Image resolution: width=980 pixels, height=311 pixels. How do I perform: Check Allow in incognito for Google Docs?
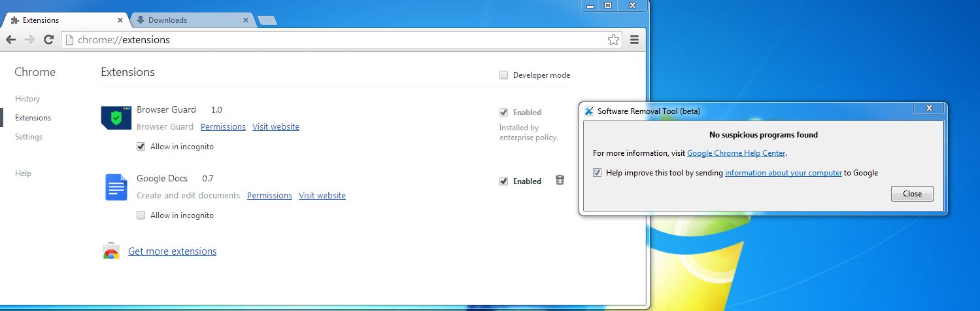[141, 215]
